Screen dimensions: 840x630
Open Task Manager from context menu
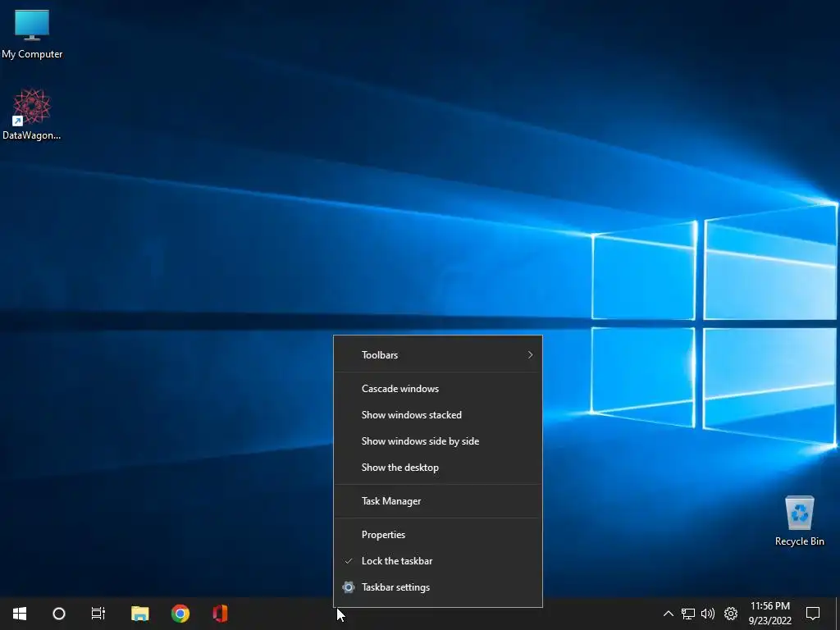click(438, 501)
